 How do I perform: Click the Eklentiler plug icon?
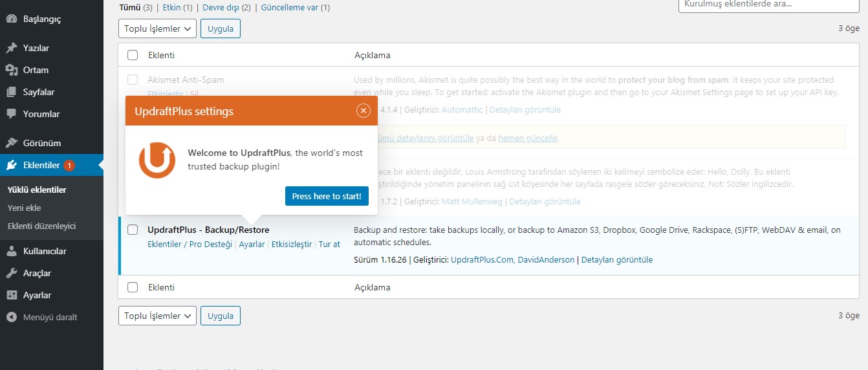click(11, 165)
